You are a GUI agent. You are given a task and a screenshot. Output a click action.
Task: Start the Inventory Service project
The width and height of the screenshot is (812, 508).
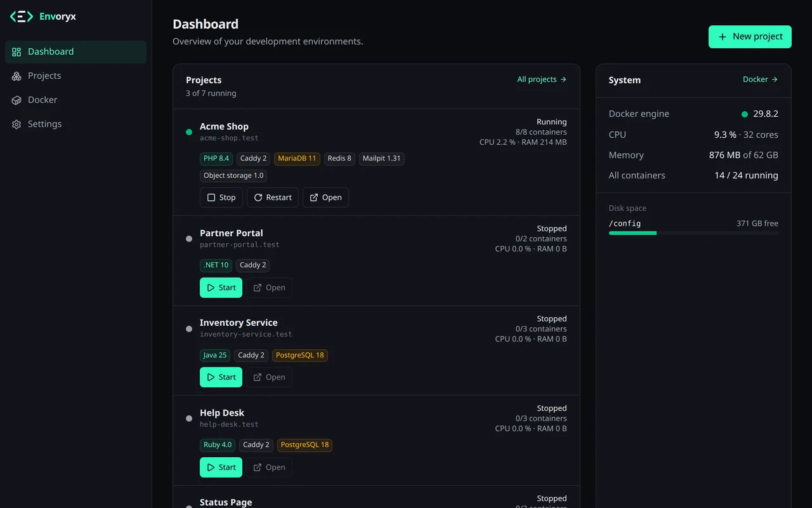point(221,377)
